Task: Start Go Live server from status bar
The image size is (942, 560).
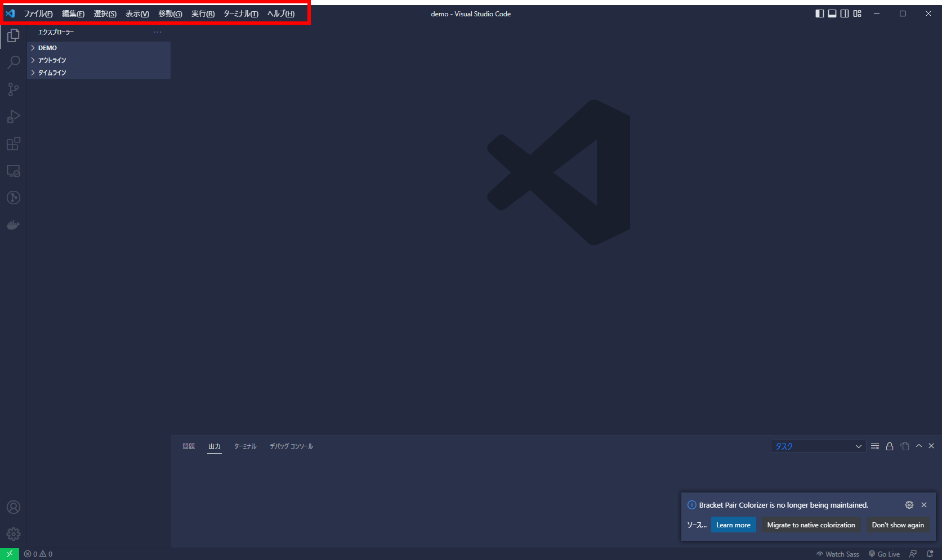Action: point(884,554)
